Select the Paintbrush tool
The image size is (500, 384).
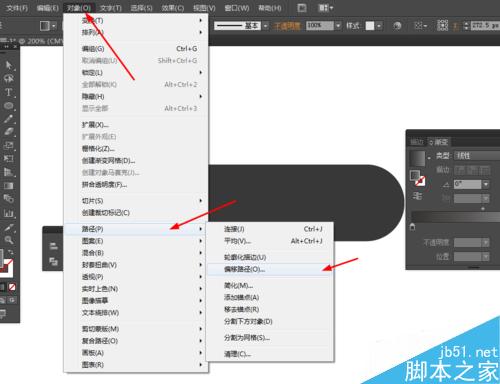[9, 119]
